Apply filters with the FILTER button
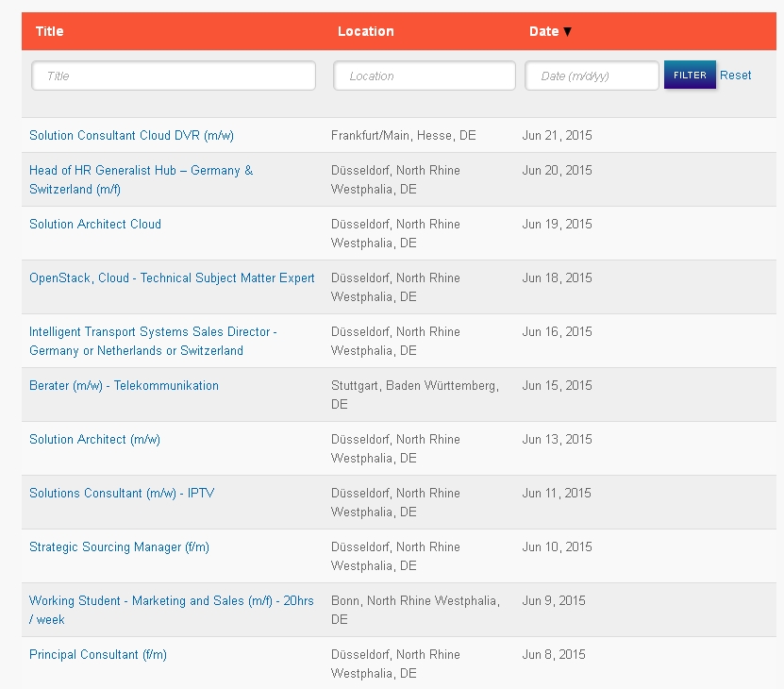 click(x=690, y=75)
